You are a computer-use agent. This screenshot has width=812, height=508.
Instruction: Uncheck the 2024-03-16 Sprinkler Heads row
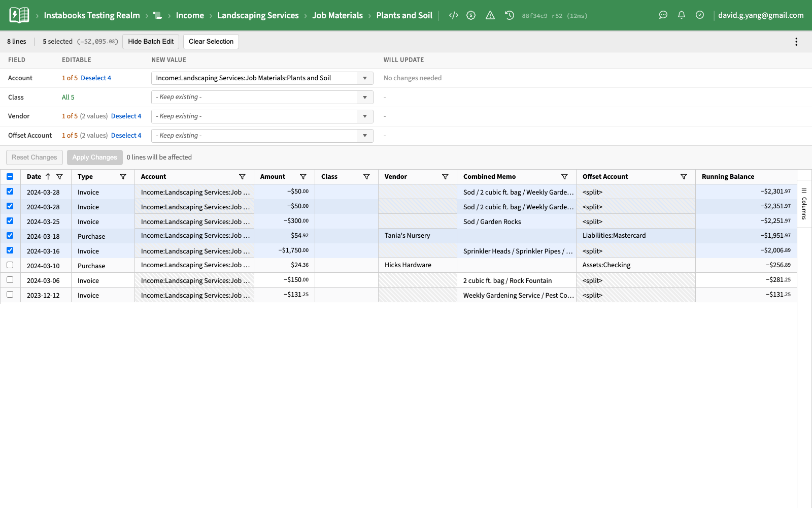(10, 250)
